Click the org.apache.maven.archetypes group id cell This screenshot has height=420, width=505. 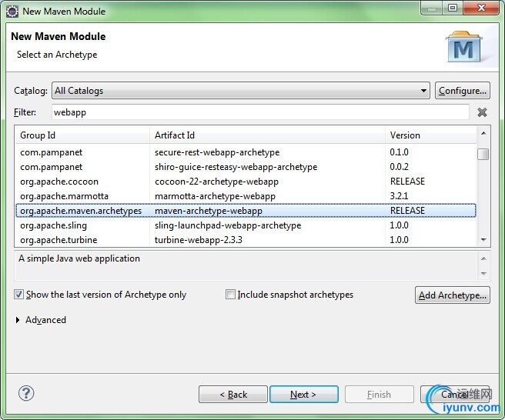(x=81, y=211)
